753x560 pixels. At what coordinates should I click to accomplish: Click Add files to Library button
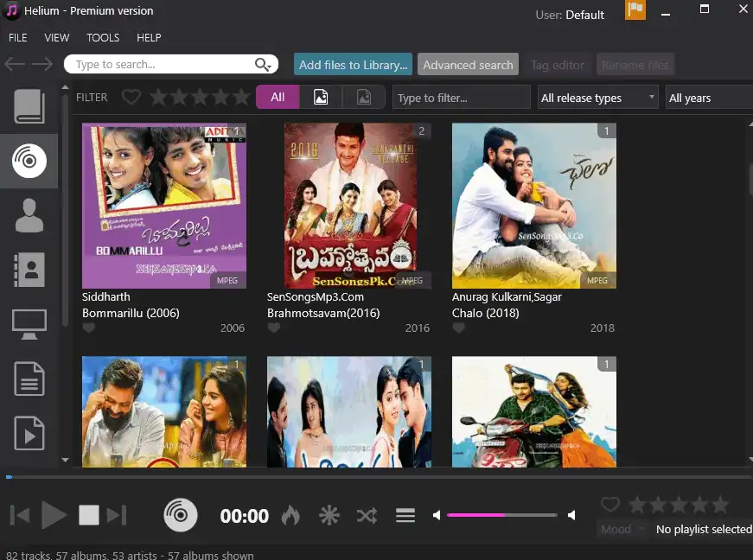[x=353, y=65]
